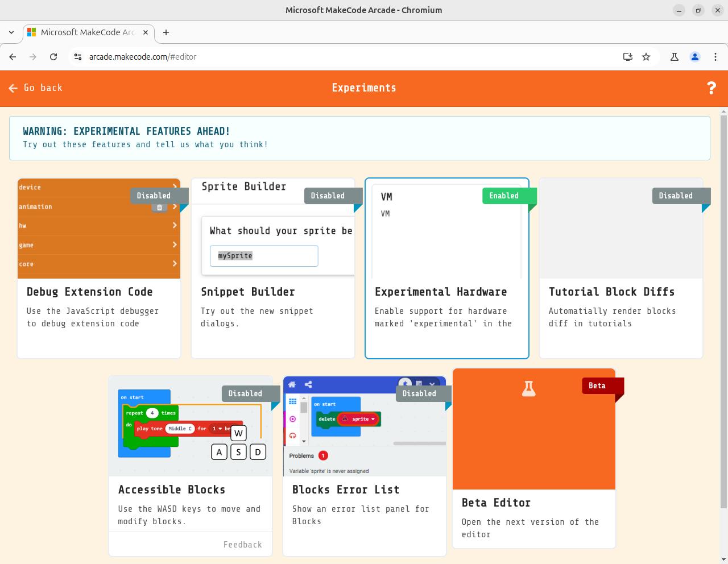
Task: Open the install app icon in address bar
Action: (x=628, y=57)
